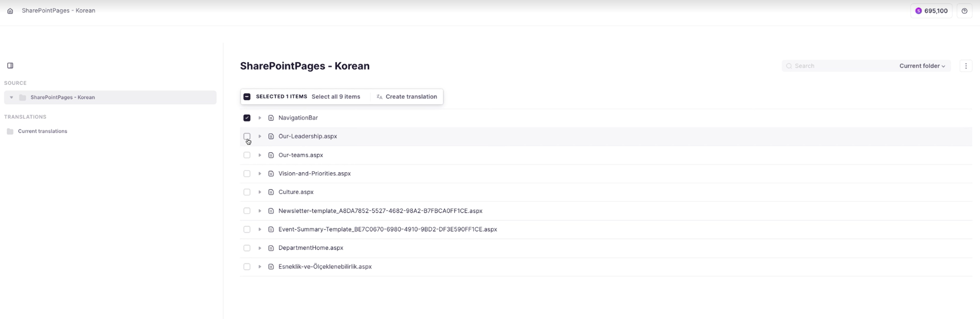Image resolution: width=980 pixels, height=319 pixels.
Task: Click the NavigationBar item name
Action: tap(298, 118)
